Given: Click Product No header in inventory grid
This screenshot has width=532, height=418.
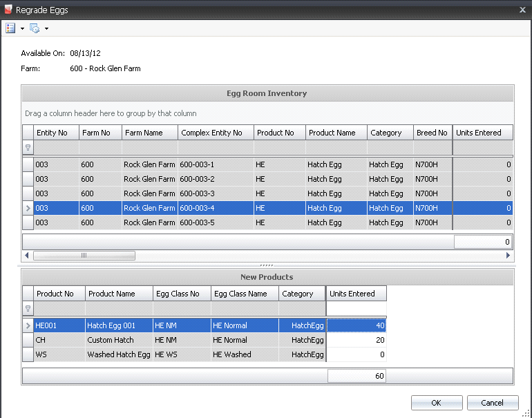Looking at the screenshot, I should pos(280,133).
